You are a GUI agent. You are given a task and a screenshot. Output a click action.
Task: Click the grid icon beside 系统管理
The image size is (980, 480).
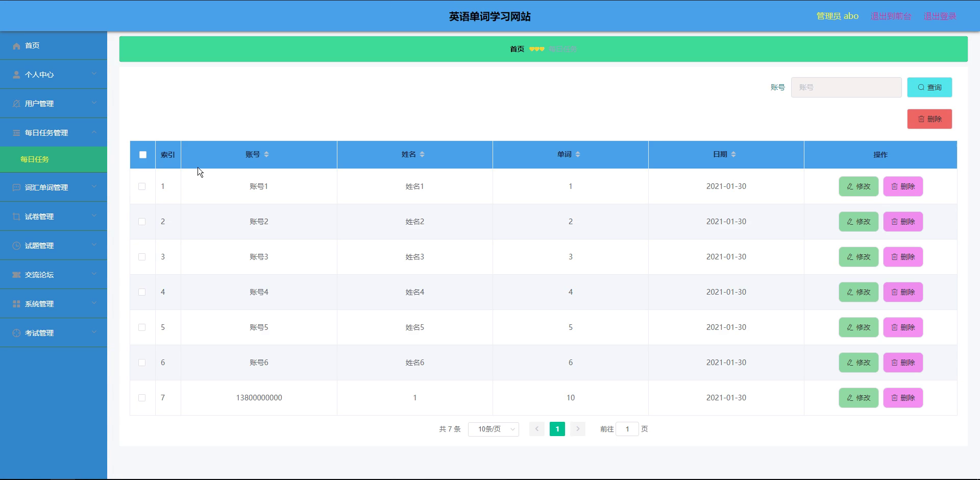(x=16, y=304)
